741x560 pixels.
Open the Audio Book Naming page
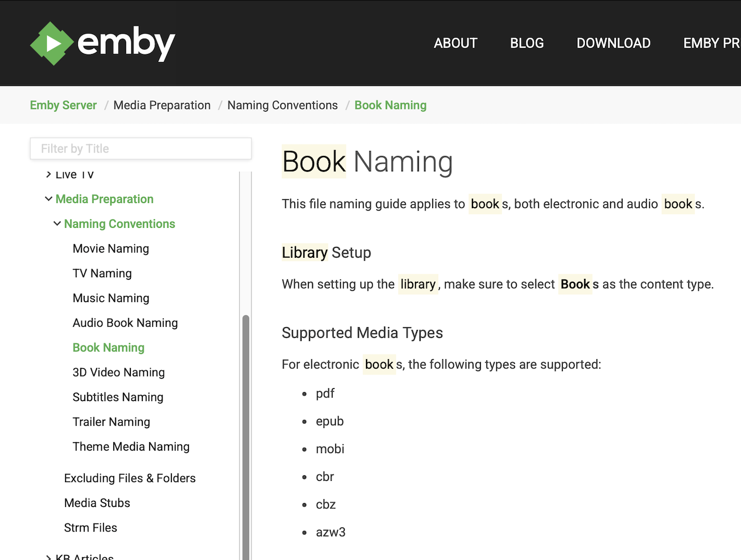coord(125,323)
